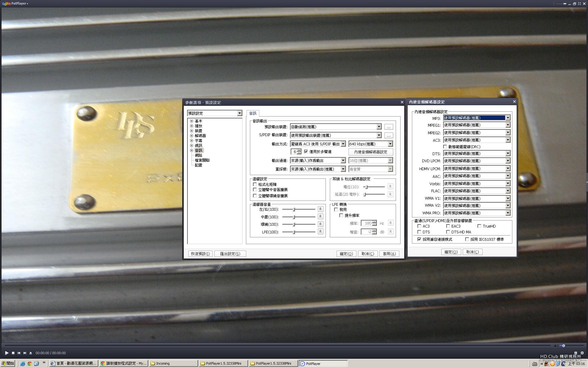Open the PotPlayer main menu title
This screenshot has height=368, width=588.
pyautogui.click(x=18, y=3)
